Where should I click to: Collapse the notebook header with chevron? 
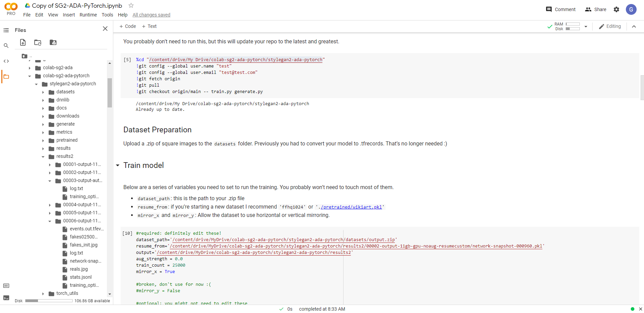click(634, 27)
